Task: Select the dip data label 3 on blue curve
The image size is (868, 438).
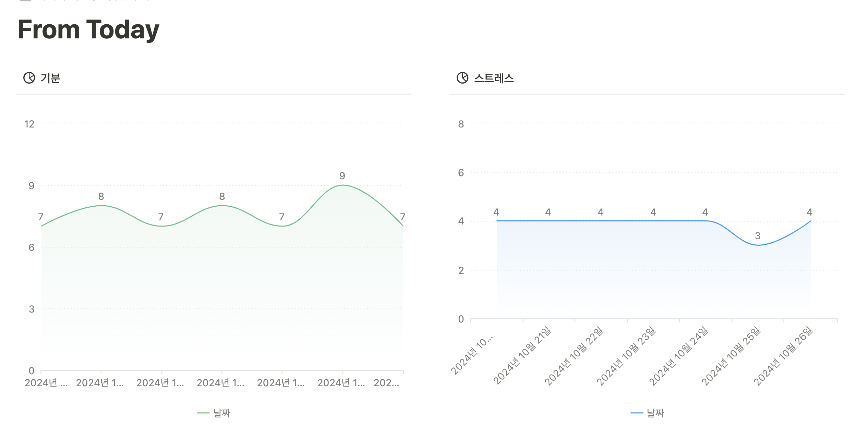Action: pos(758,236)
